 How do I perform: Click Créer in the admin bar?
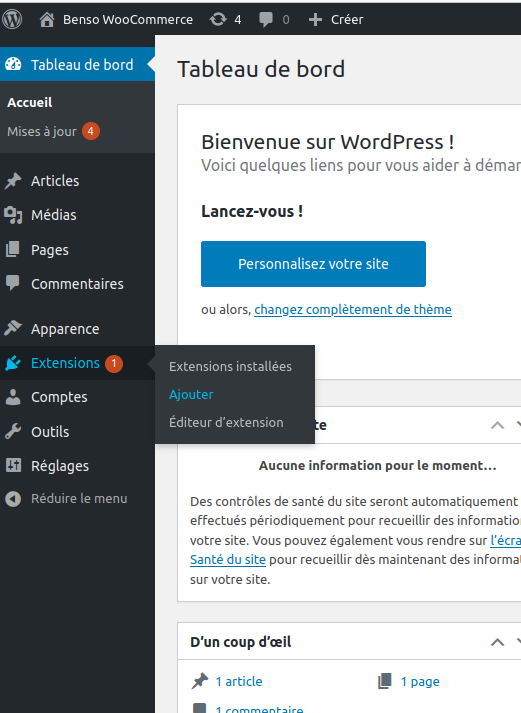[x=347, y=20]
